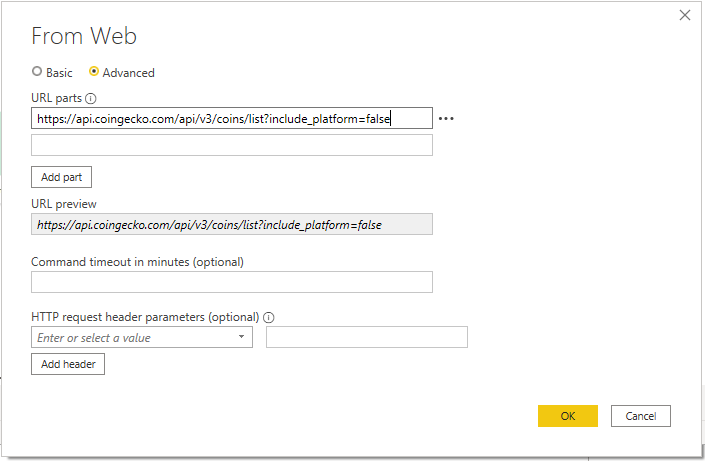This screenshot has height=461, width=705.
Task: Click the HTTP request header parameters info icon
Action: tap(268, 317)
